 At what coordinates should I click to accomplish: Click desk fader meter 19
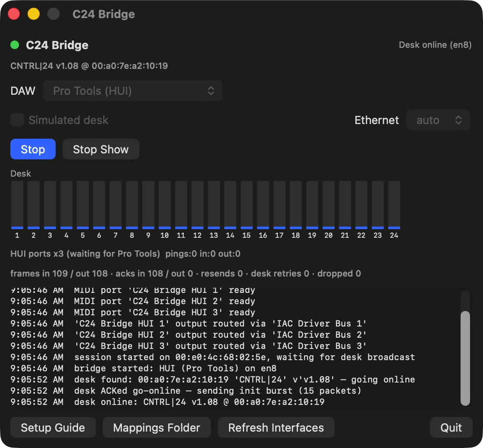312,205
